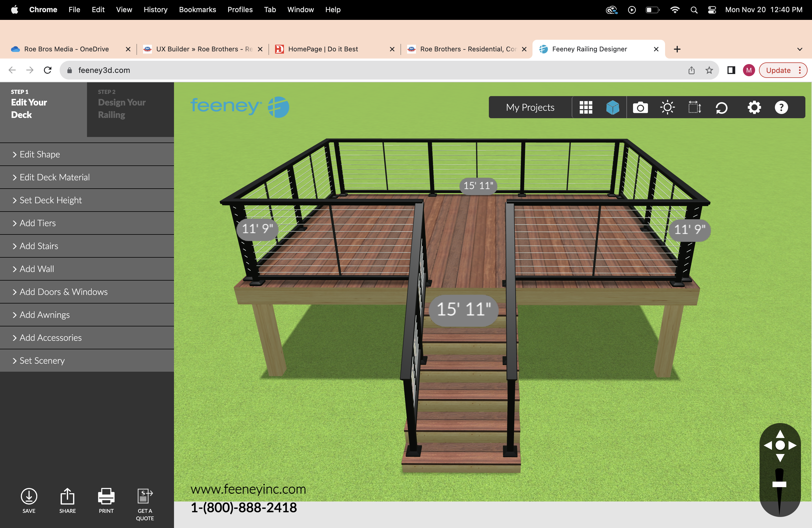Take a snapshot with camera icon
Screen dimensions: 812x528
[640, 107]
